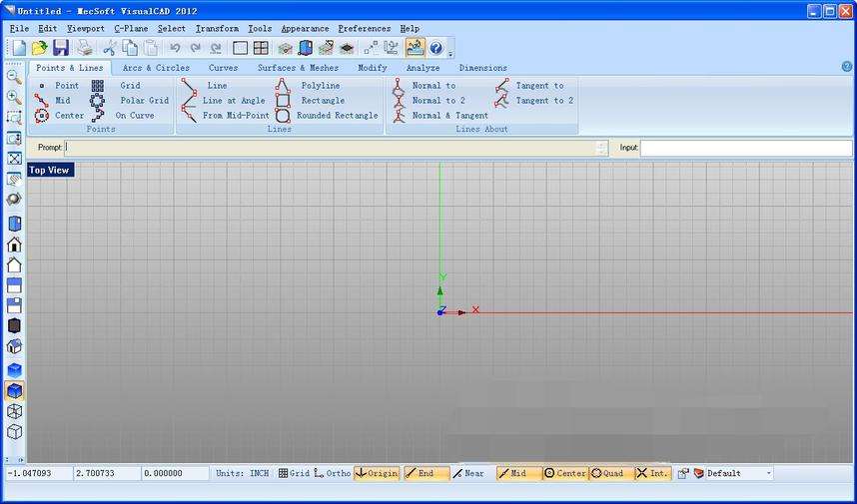Image resolution: width=857 pixels, height=504 pixels.
Task: Toggle the Int. intersection snap button
Action: pos(653,473)
